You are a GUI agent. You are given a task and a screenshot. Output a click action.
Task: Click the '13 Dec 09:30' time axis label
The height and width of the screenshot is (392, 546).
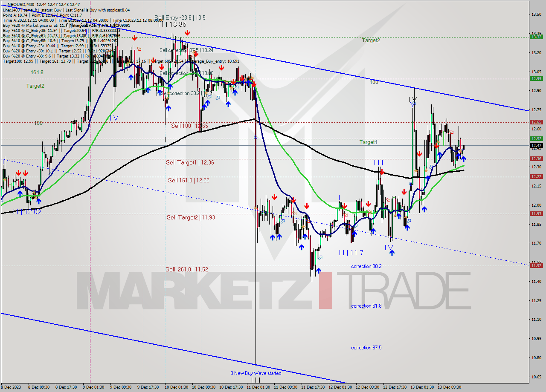point(450,387)
